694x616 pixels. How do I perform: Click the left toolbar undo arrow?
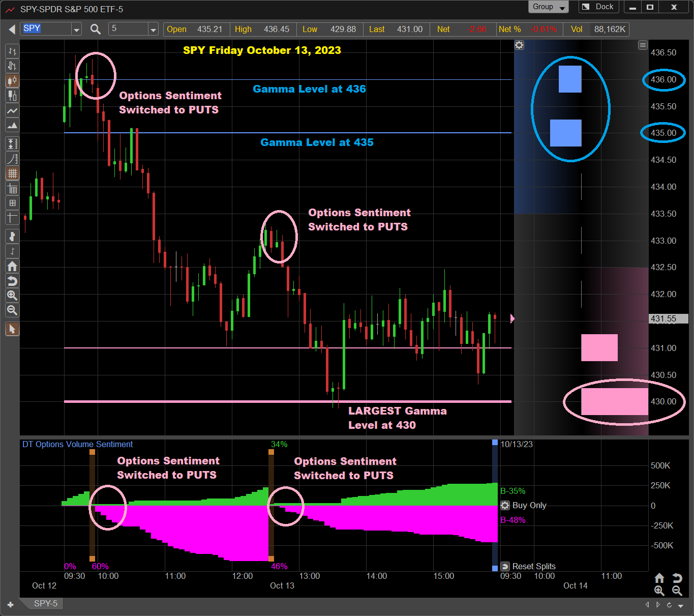(x=12, y=281)
